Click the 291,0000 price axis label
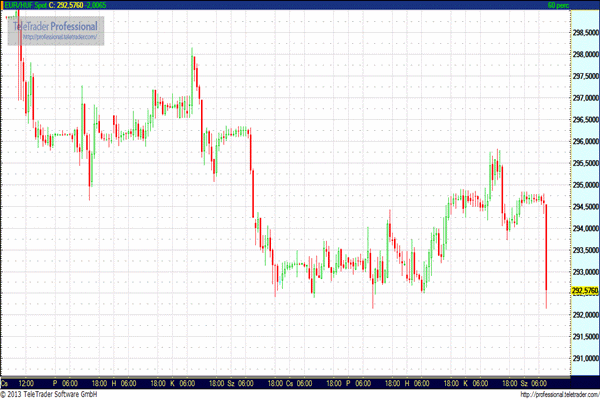The image size is (600, 400). (x=584, y=358)
